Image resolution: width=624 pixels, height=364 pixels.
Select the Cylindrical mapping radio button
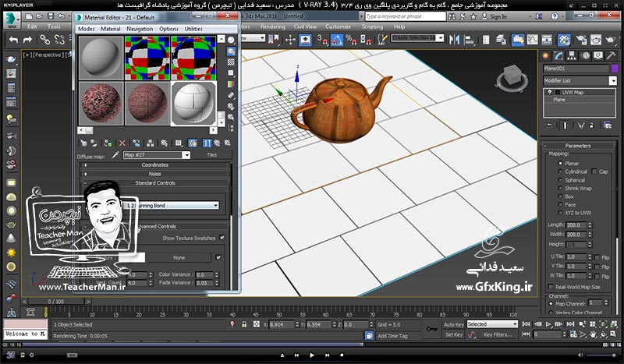tap(560, 171)
